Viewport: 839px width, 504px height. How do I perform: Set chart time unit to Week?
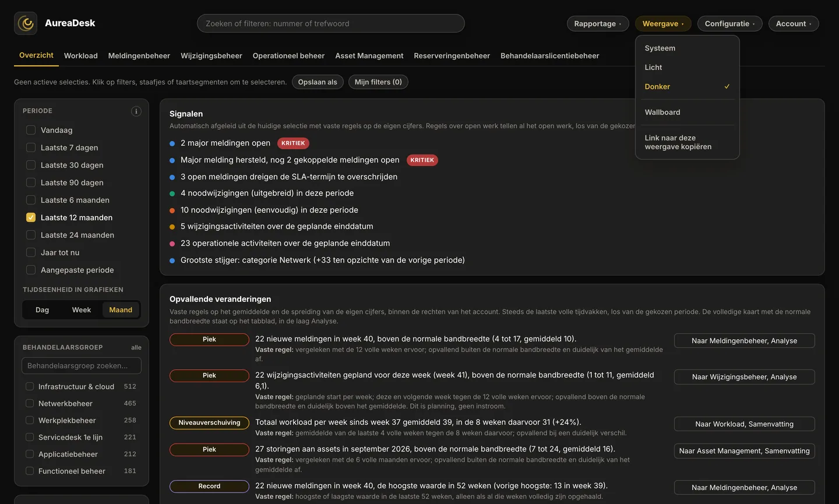click(82, 310)
